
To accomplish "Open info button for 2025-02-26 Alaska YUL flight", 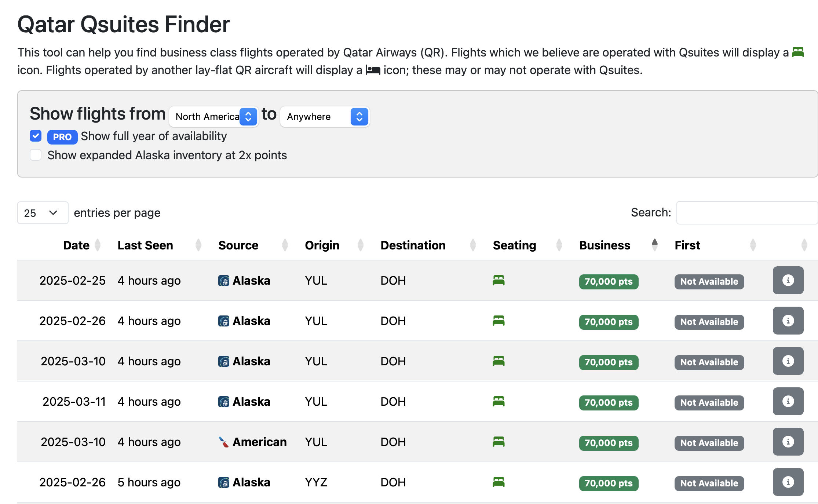I will click(788, 321).
